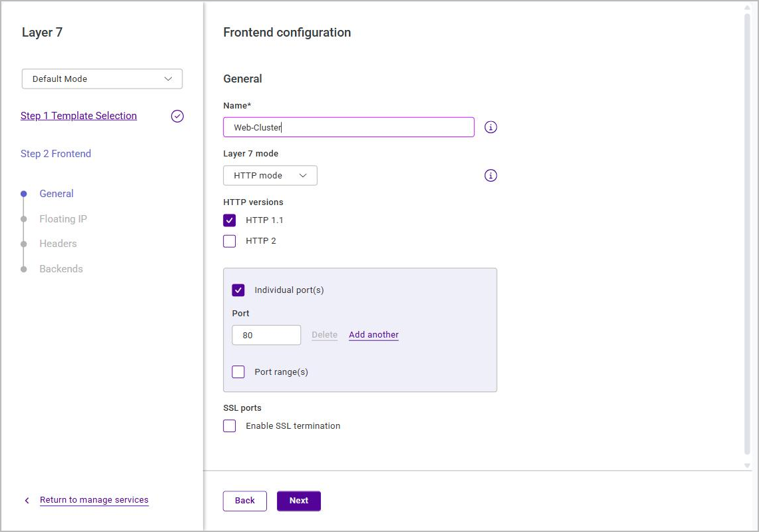Screen dimensions: 759x532
Task: Click the Back button
Action: click(x=244, y=501)
